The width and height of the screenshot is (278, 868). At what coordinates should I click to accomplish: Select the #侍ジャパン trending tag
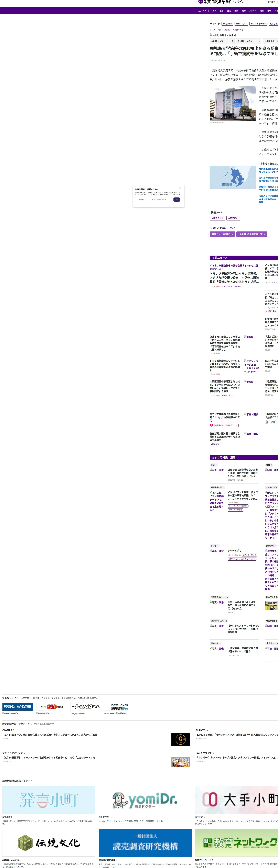tap(242, 24)
